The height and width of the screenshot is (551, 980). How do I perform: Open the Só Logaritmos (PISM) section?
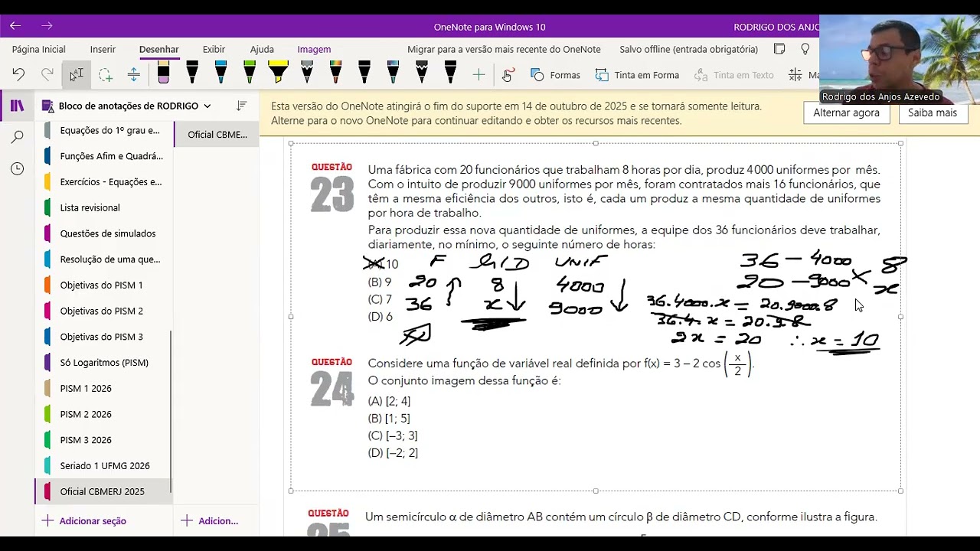pos(103,362)
